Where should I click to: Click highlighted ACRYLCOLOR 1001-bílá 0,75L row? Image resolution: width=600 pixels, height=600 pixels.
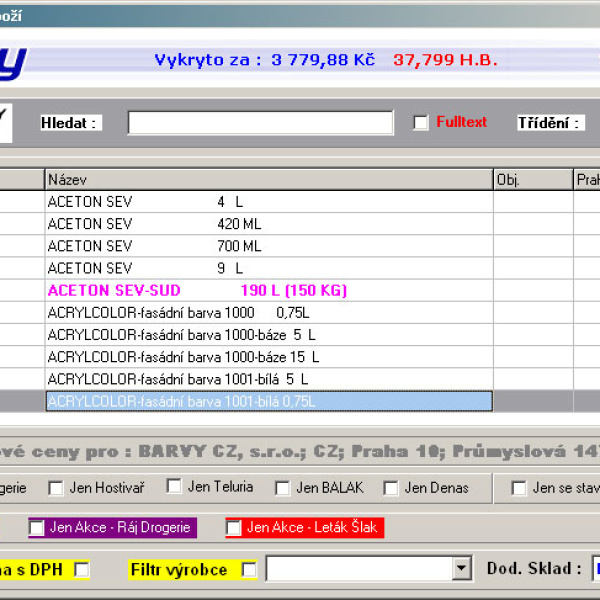click(268, 401)
